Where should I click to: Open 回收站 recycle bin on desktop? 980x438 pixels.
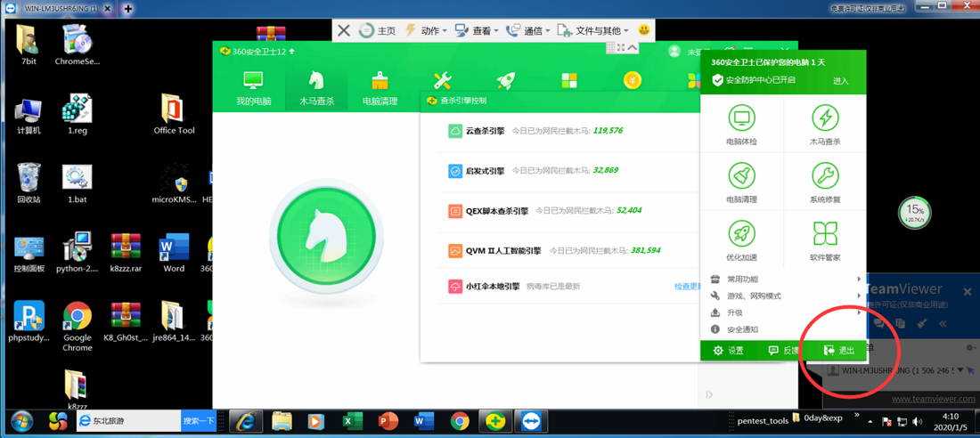(29, 182)
